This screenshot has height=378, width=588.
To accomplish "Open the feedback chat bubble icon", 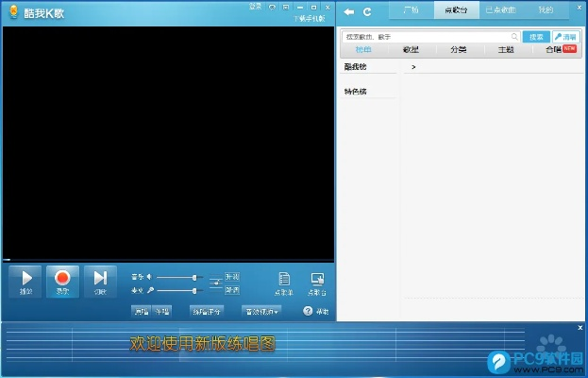I will (x=272, y=7).
